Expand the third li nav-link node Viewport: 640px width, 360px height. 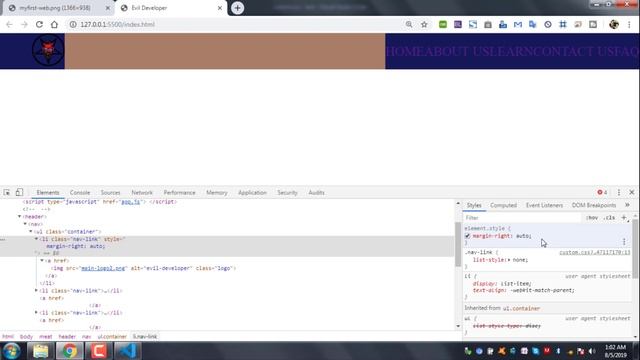36,313
